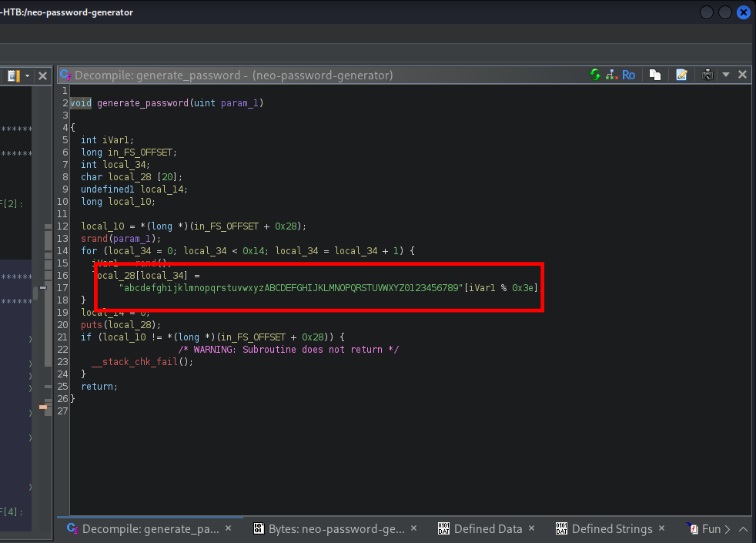Toggle the blue Ro read-only icon
The height and width of the screenshot is (543, 756).
(x=629, y=75)
